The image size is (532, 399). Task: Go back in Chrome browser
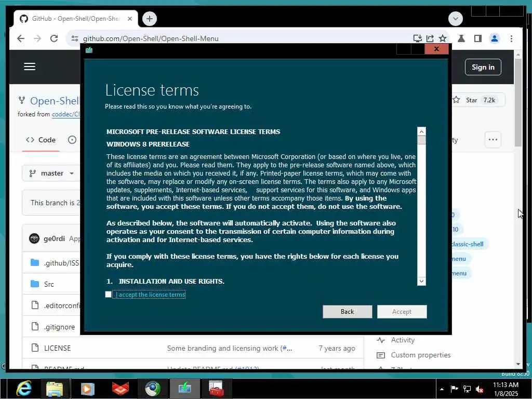click(21, 38)
